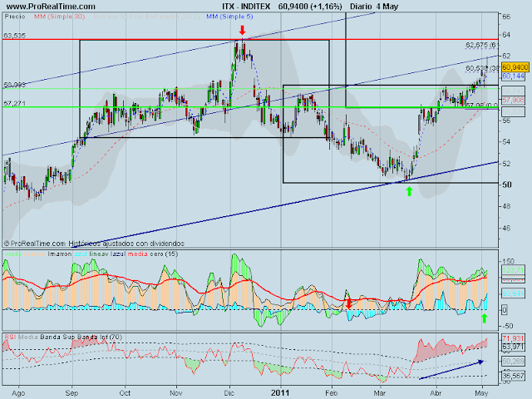Click the 57,271 support level label
Viewport: 532px width, 399px height.
15,103
